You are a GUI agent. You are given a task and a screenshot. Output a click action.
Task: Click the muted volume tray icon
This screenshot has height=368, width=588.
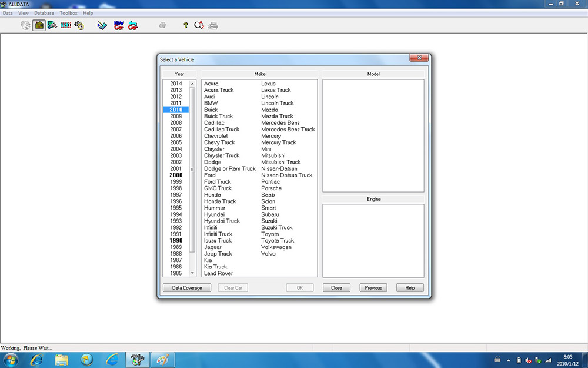tap(528, 360)
